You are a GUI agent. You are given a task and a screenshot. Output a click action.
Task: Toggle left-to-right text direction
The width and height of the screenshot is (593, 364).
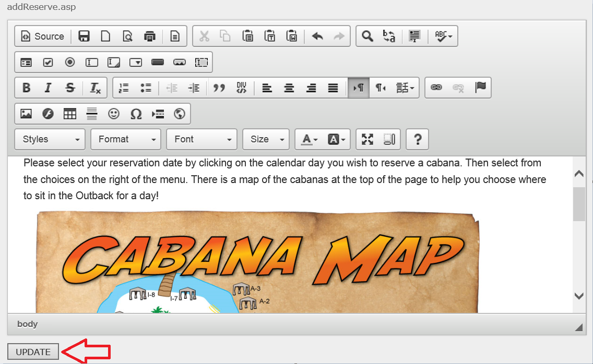pos(359,88)
